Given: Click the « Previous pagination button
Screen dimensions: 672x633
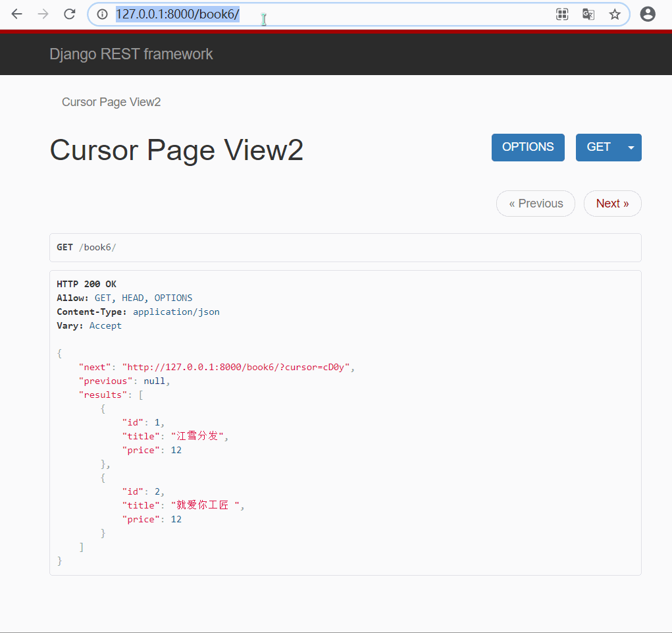Looking at the screenshot, I should click(x=535, y=204).
